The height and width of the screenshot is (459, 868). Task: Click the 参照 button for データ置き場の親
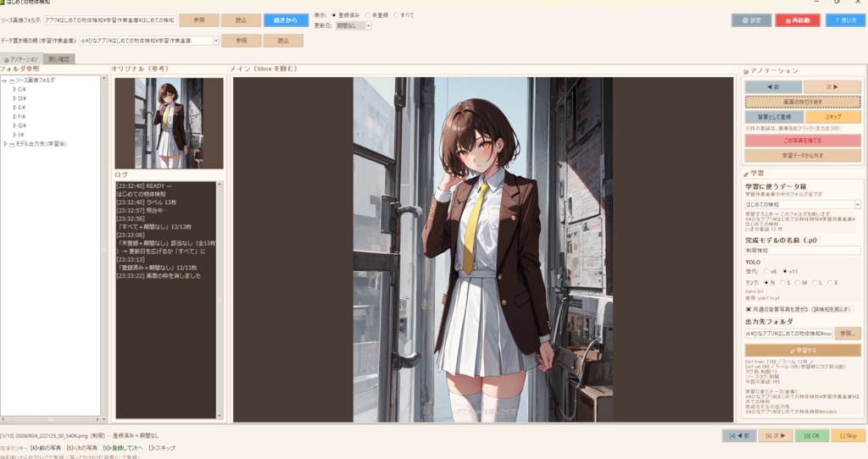(241, 41)
